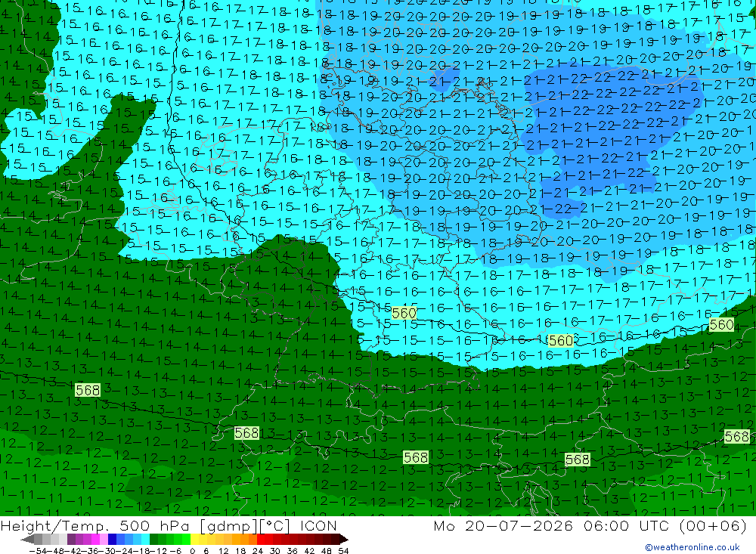Click the forecast date 'Mo 20-07-2026'

(x=503, y=525)
